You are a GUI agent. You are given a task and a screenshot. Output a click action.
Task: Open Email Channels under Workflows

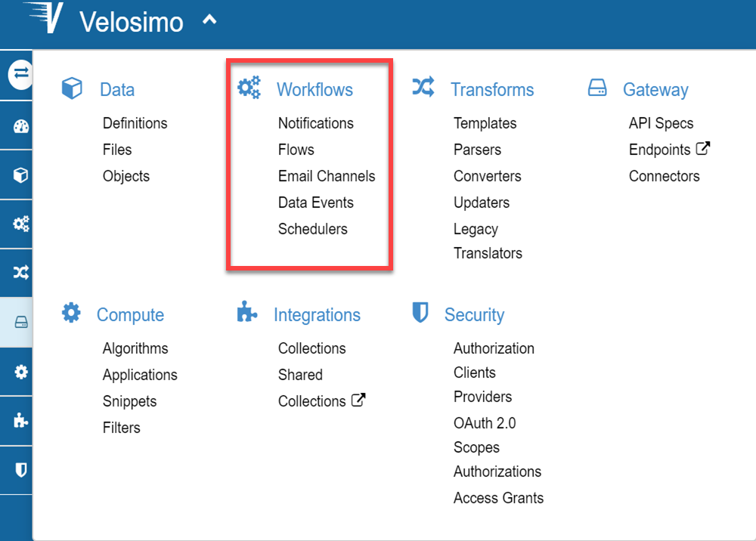(x=327, y=176)
